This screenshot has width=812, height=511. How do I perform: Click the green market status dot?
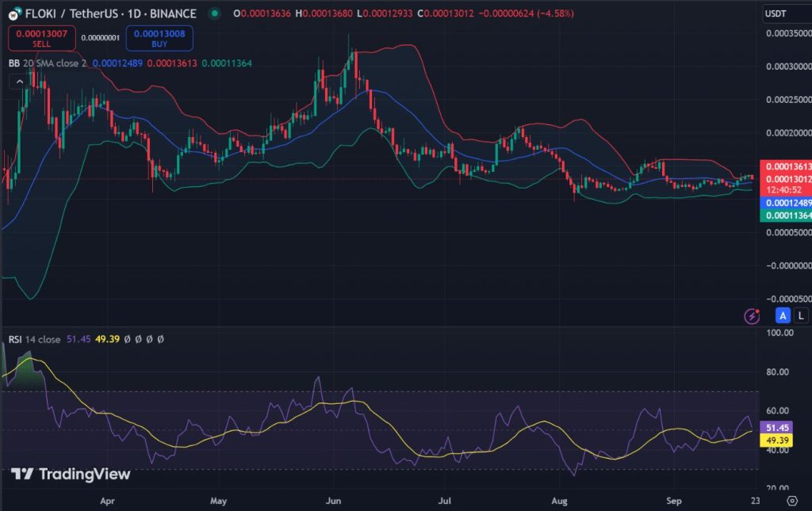214,13
